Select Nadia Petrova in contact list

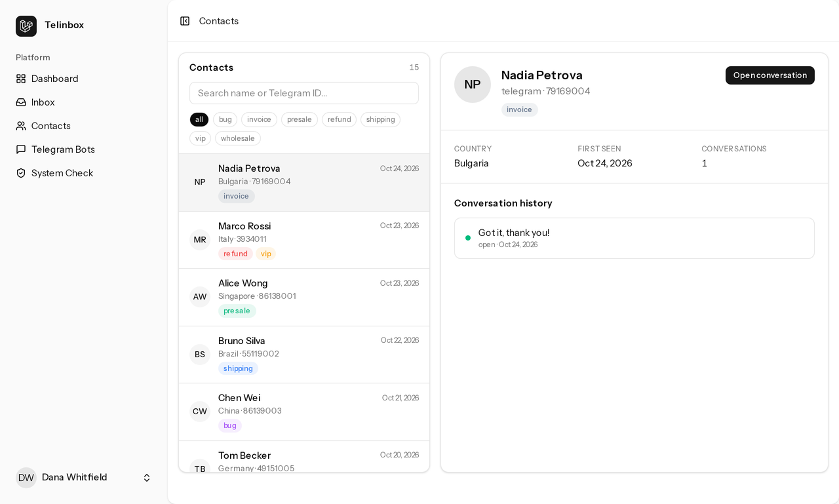[304, 182]
